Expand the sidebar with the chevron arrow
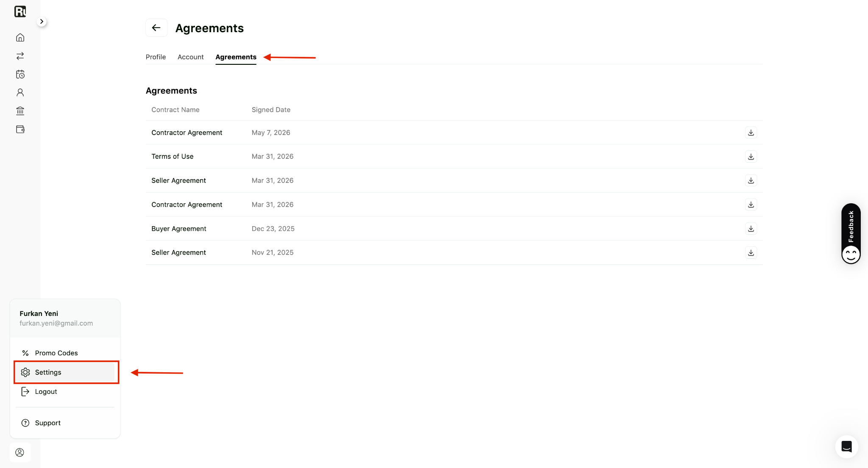 [42, 22]
